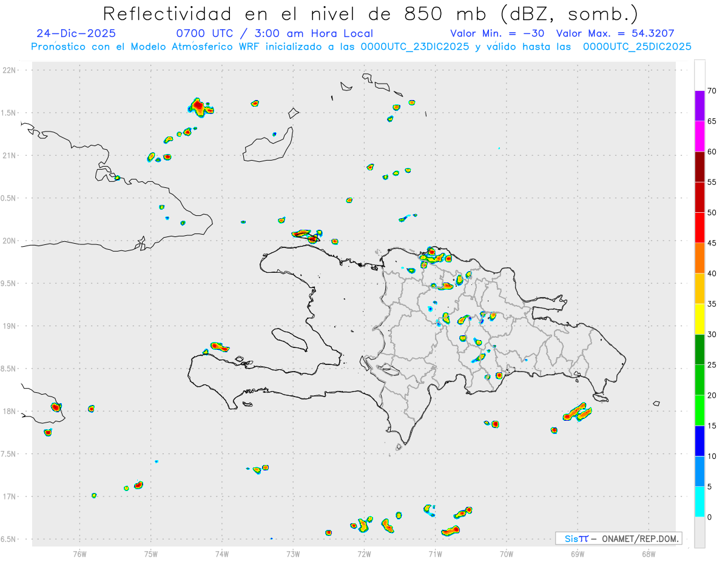Click the '19N' latitude axis label
This screenshot has height=562, width=728.
10,326
